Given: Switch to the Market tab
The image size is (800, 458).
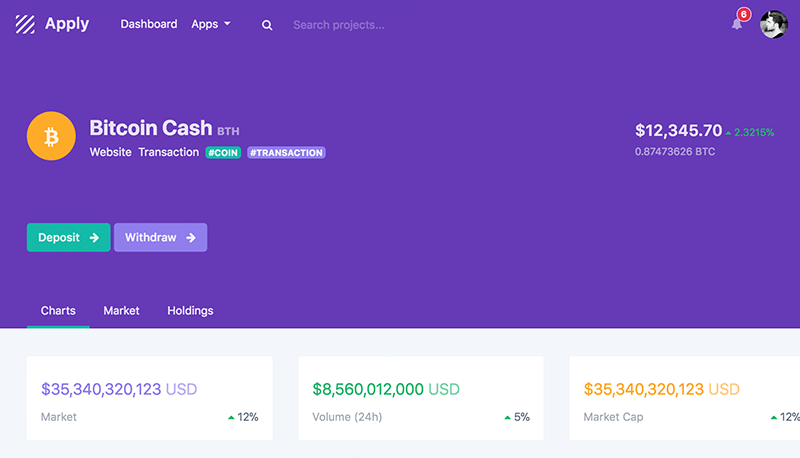Looking at the screenshot, I should tap(121, 311).
